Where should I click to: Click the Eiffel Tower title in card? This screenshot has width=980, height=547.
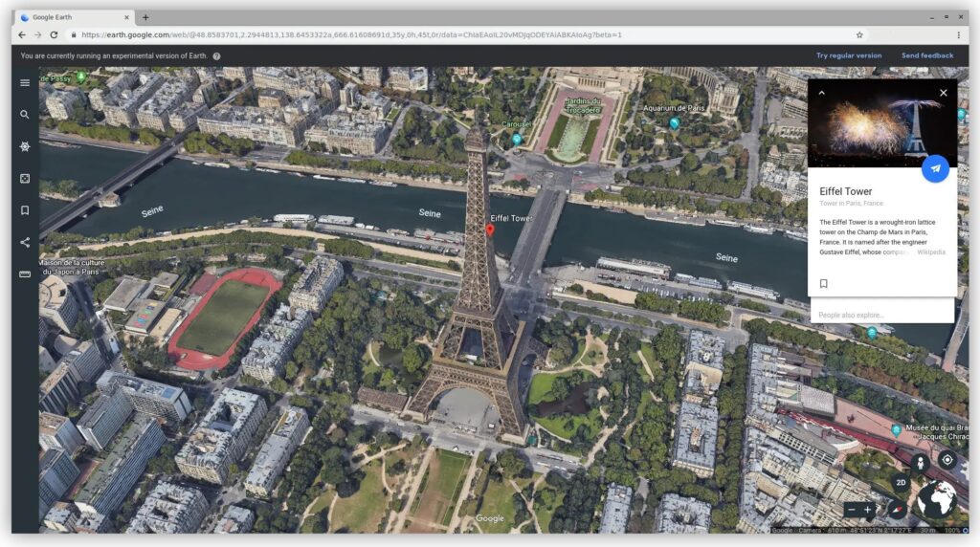[846, 191]
